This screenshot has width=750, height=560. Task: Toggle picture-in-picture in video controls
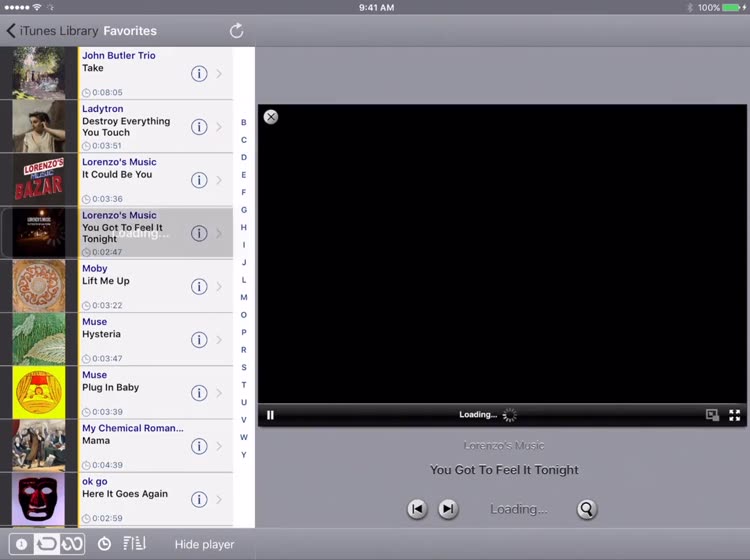coord(712,415)
